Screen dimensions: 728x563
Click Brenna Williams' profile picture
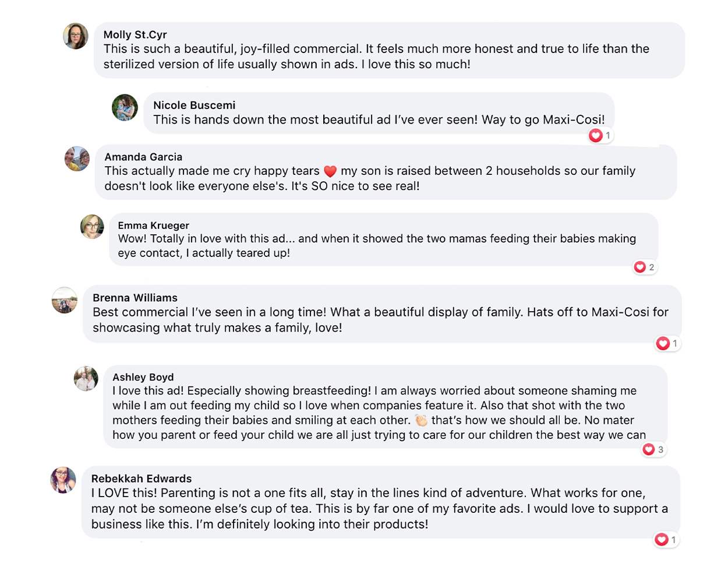[x=65, y=300]
